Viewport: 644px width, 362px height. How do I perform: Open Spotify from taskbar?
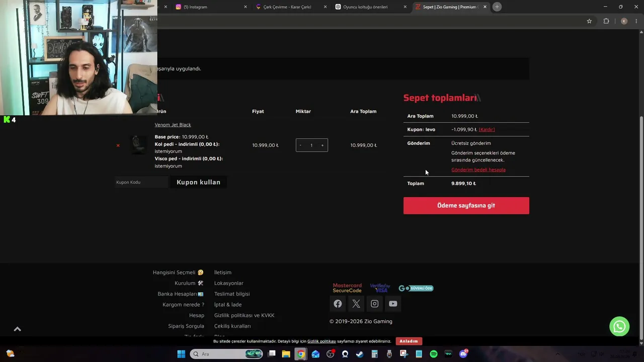coord(434,354)
